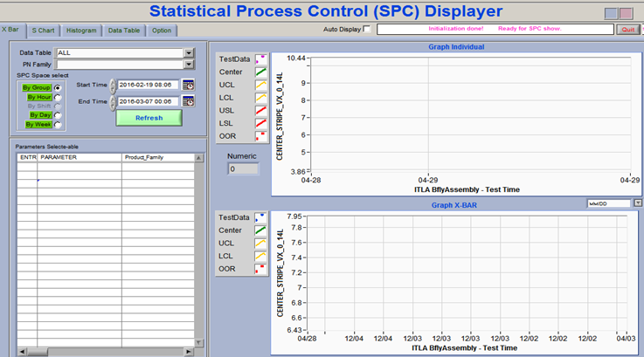Click Center legend swatch in Graph X-BAR
This screenshot has height=357, width=644.
[x=260, y=230]
